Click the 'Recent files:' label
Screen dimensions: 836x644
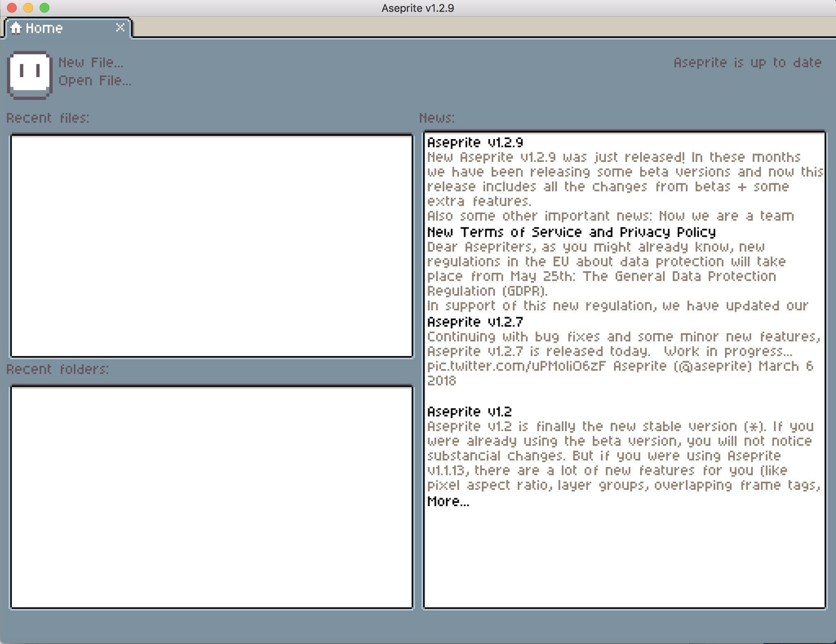coord(48,118)
